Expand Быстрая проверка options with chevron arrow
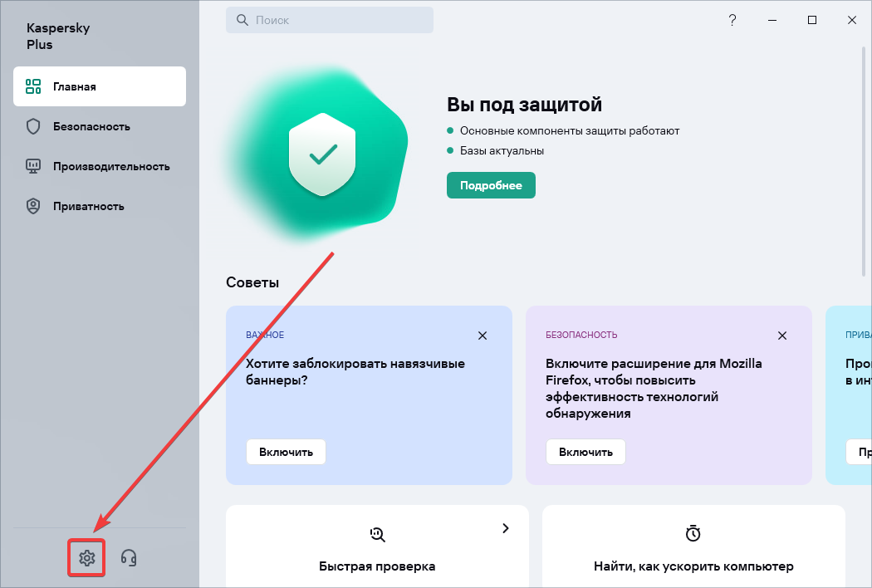The width and height of the screenshot is (872, 588). click(506, 528)
